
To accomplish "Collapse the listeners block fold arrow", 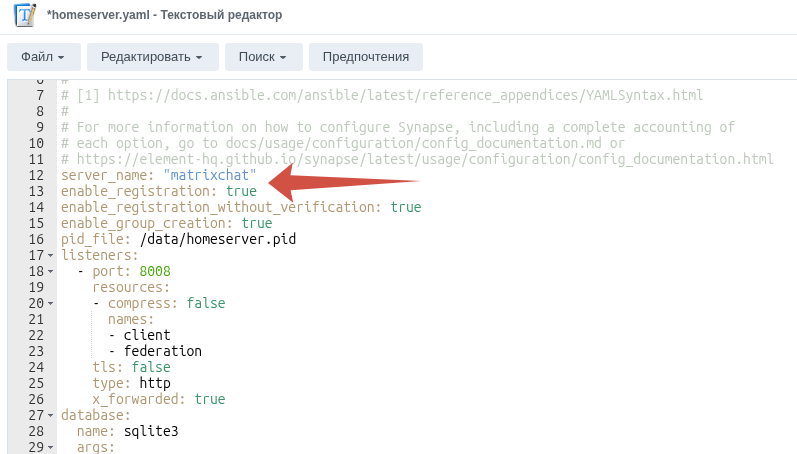I will 51,256.
